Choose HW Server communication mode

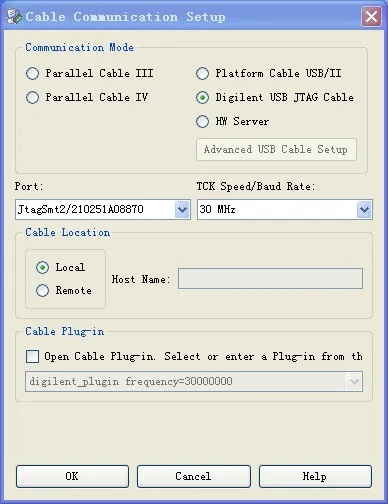tap(202, 122)
